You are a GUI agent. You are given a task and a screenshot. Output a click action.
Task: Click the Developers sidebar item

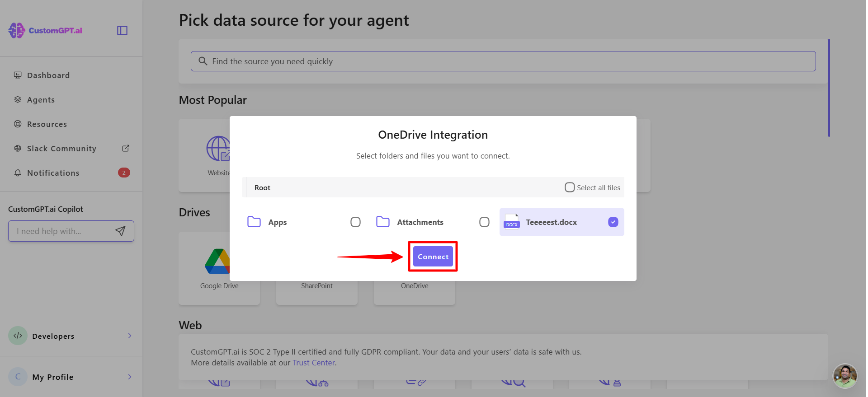(x=71, y=336)
